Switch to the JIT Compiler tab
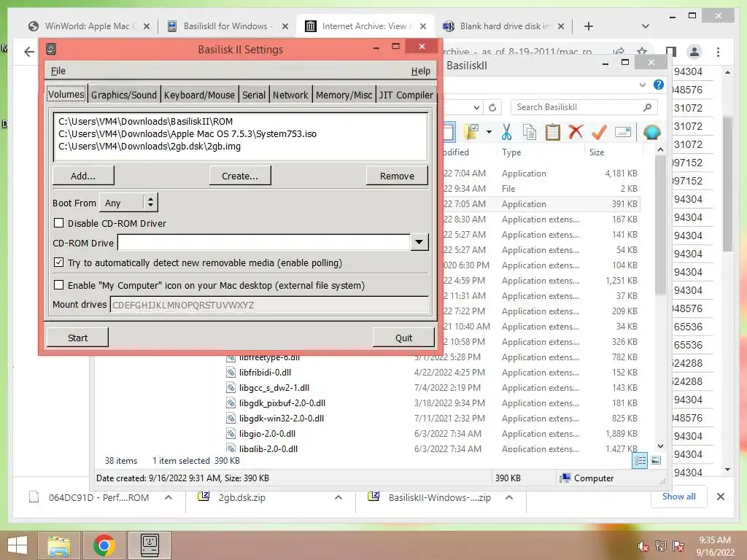Image resolution: width=747 pixels, height=560 pixels. [x=406, y=95]
